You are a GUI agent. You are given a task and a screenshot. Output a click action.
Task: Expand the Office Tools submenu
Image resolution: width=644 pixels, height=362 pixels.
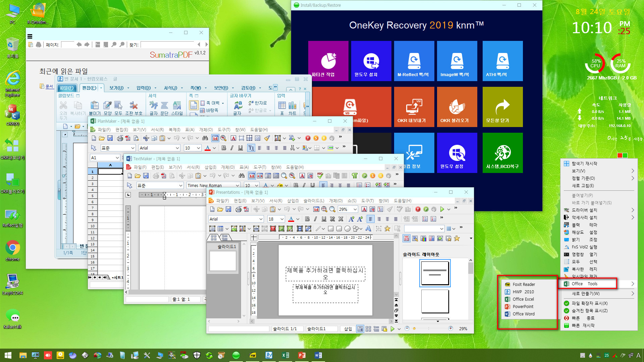pos(588,283)
